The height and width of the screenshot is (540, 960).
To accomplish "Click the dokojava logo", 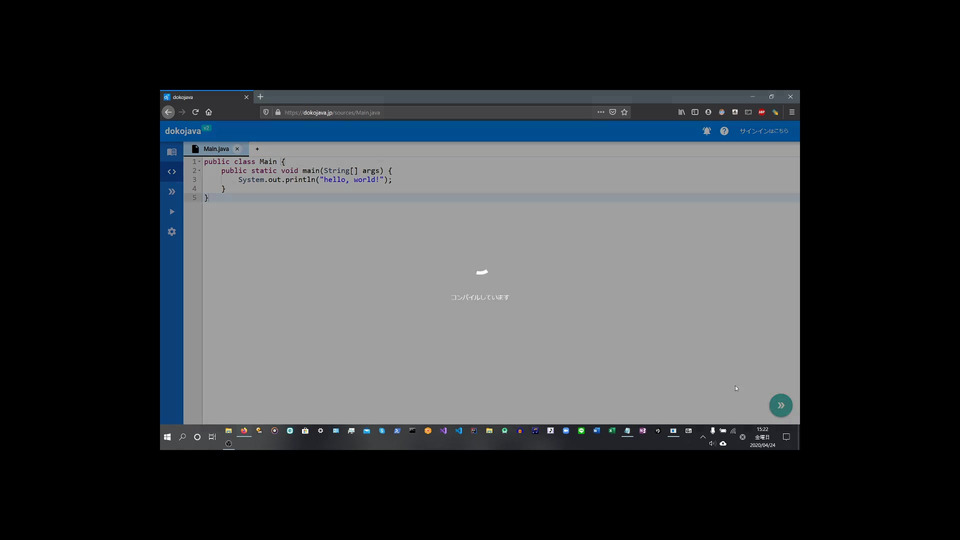I will (x=182, y=131).
